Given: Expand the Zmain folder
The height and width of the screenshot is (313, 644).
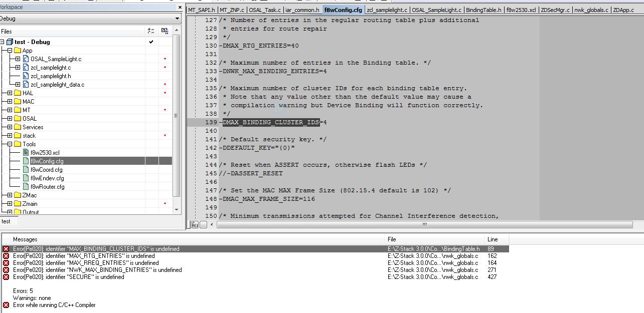Looking at the screenshot, I should pos(10,204).
